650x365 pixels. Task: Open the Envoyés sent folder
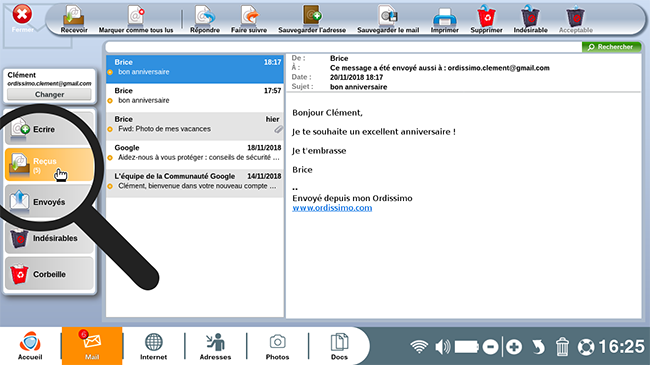pos(49,202)
